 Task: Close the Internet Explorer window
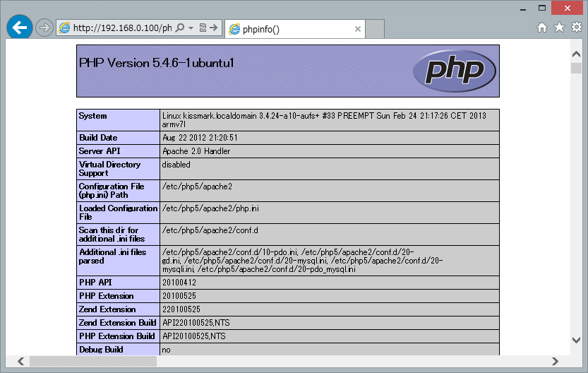(567, 8)
